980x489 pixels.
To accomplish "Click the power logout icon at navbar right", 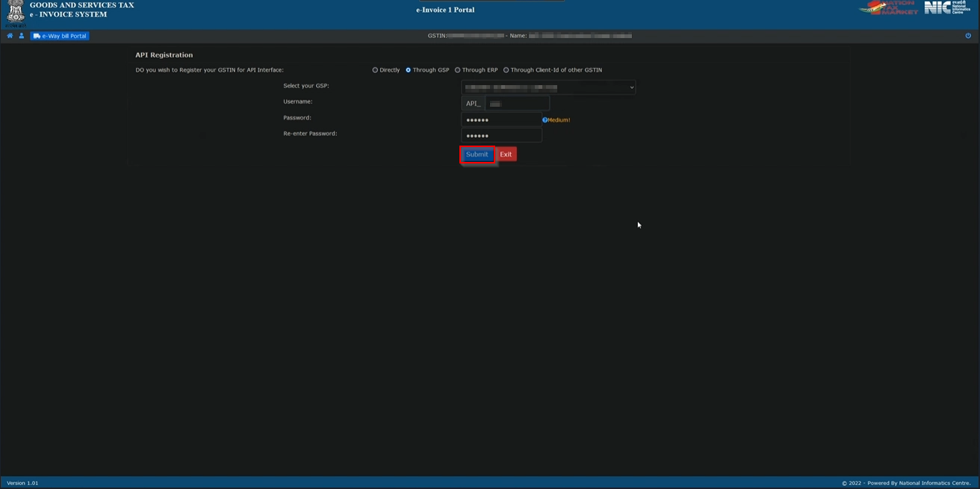I will [x=970, y=35].
